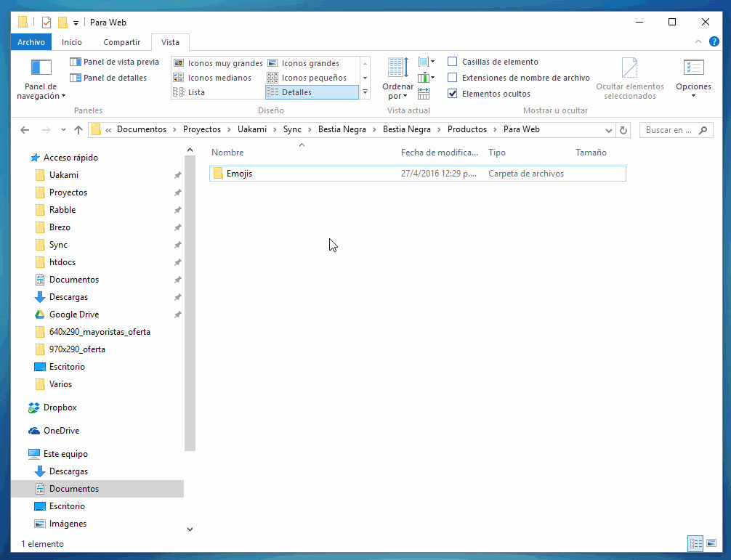Select the Emojis folder
Viewport: 731px width, 560px height.
pyautogui.click(x=417, y=174)
